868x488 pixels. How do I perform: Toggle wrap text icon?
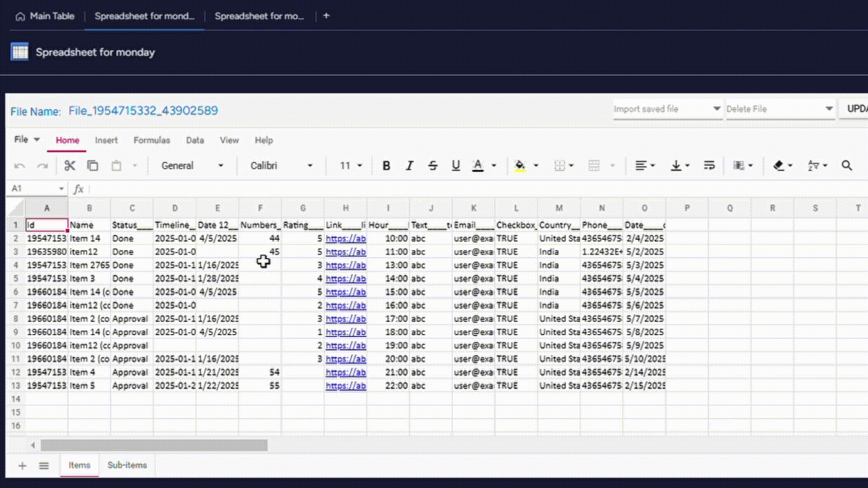[709, 166]
